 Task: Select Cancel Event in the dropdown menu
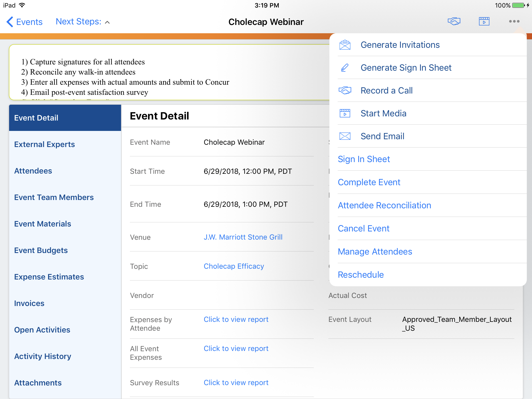pos(363,228)
